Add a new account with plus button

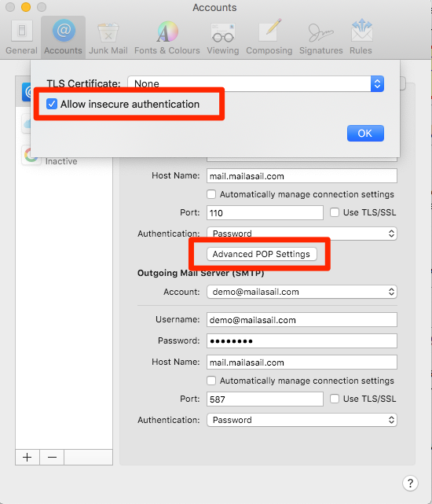click(x=27, y=457)
